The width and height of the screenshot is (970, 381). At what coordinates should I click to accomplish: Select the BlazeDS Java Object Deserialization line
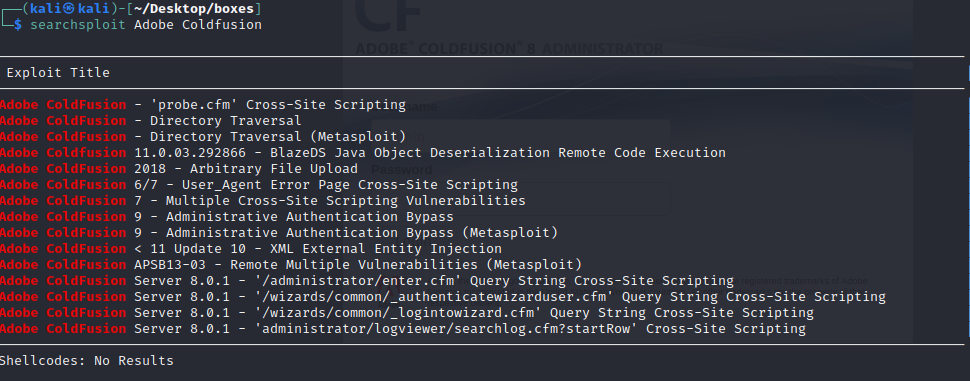363,153
